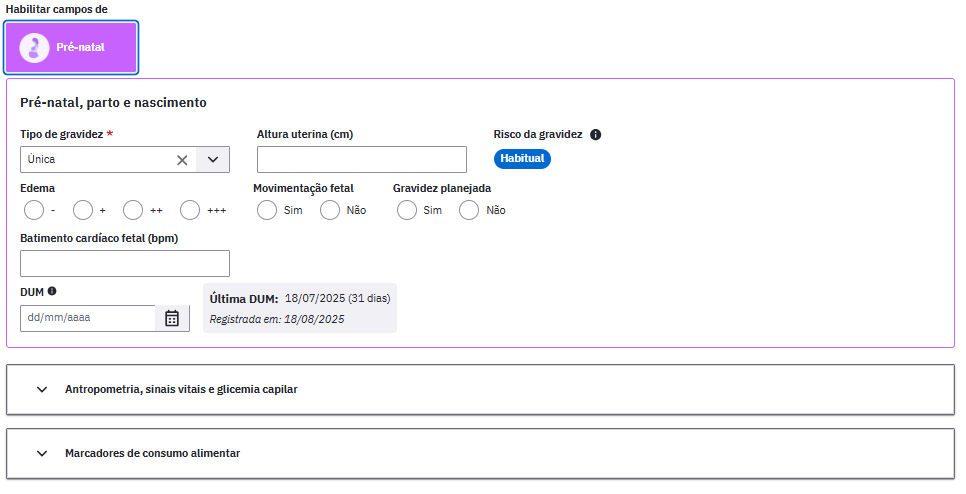Open the Tipo de gravidez dropdown arrow
This screenshot has height=494, width=966.
(x=213, y=160)
